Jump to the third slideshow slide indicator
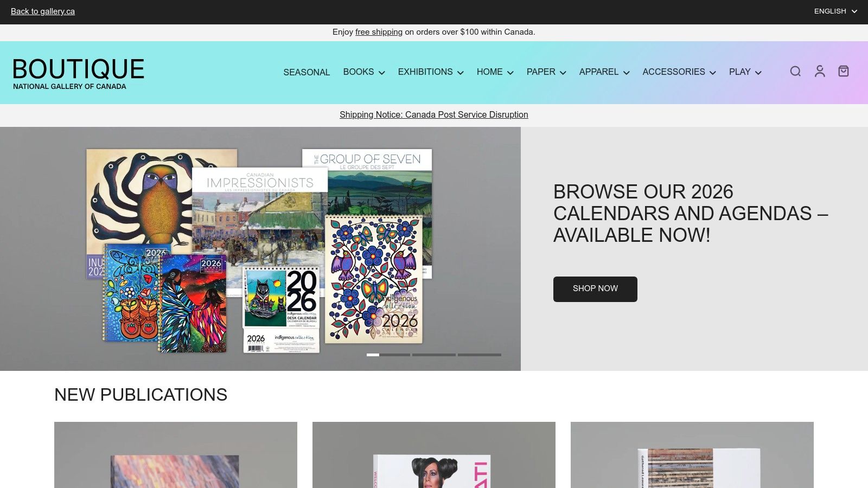This screenshot has height=488, width=868. pos(480,355)
